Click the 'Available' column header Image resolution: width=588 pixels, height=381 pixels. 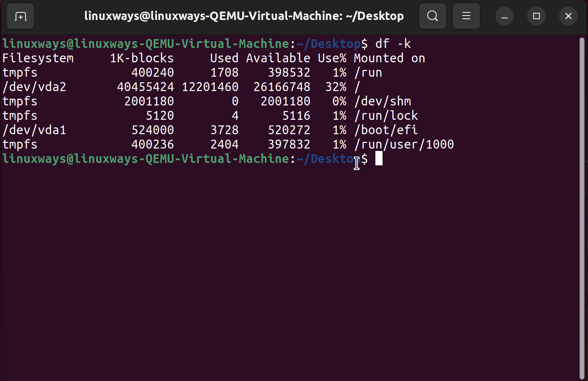[x=278, y=58]
